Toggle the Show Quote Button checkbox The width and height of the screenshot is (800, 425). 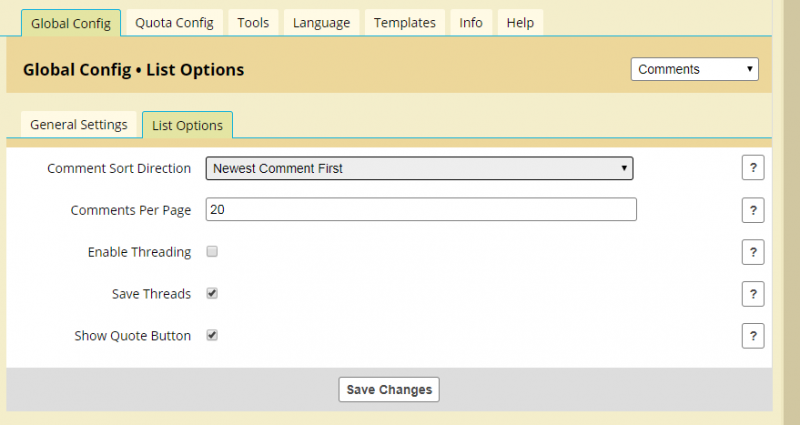tap(212, 336)
